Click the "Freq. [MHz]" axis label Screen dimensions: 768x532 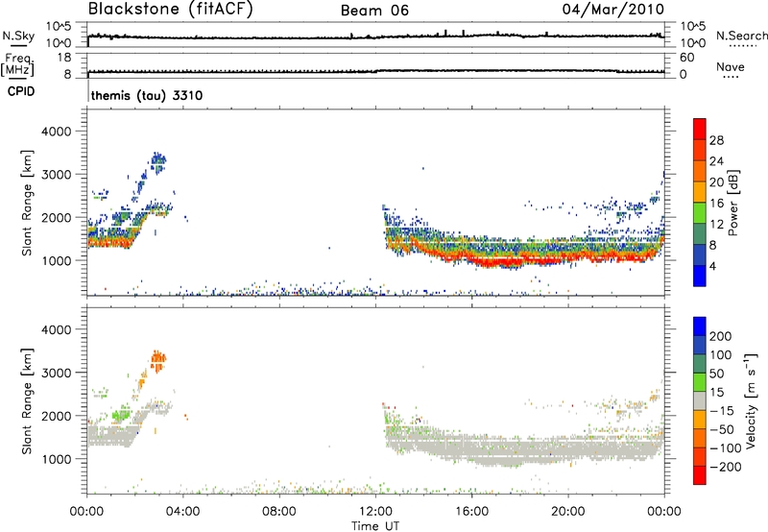[x=17, y=65]
